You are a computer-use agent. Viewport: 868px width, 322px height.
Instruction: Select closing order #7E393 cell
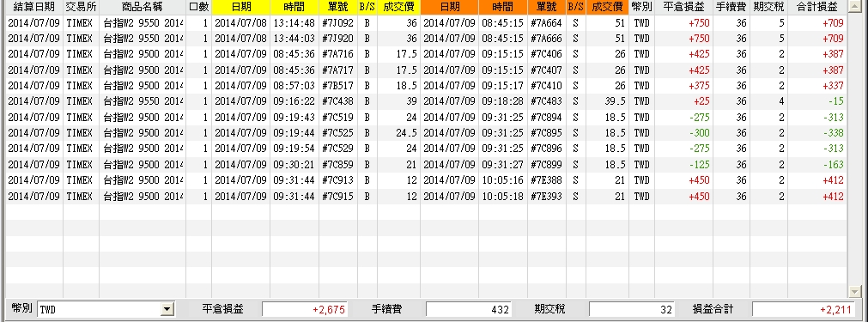point(546,196)
